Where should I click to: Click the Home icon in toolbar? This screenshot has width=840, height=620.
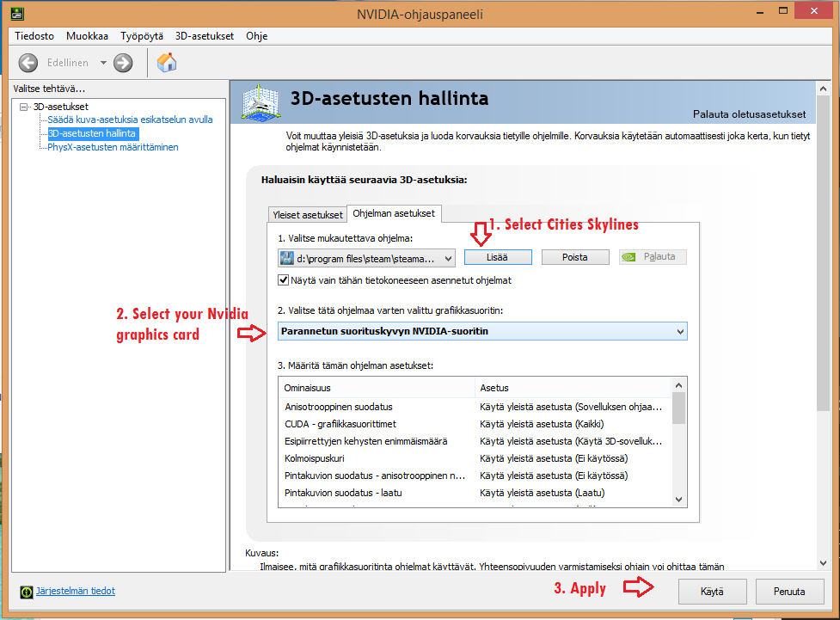tap(167, 62)
